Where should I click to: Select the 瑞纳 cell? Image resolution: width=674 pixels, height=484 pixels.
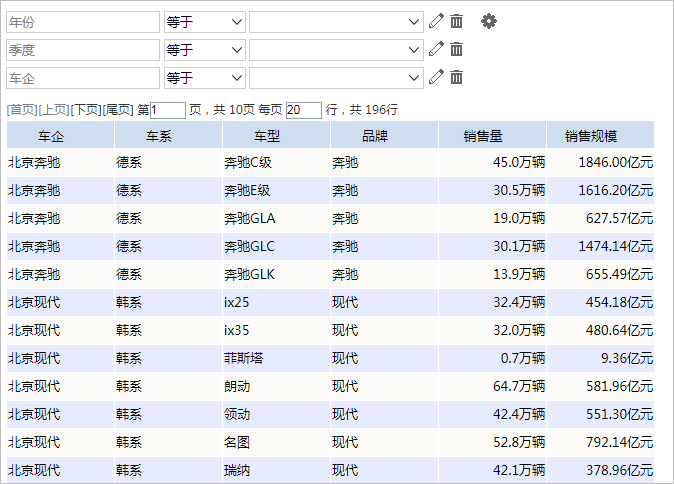tap(276, 470)
